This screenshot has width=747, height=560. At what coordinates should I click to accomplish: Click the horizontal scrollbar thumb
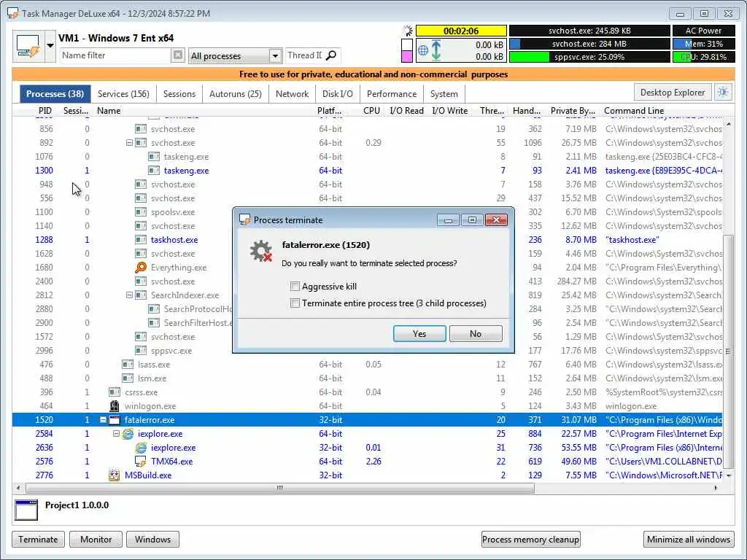coord(279,488)
